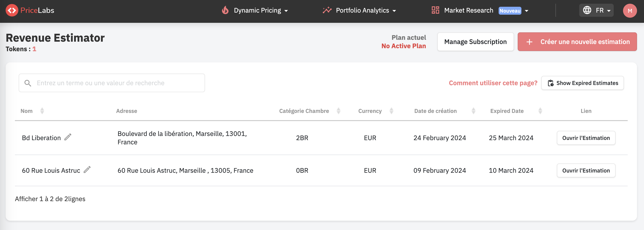Screen dimensions: 644x230
Task: Click the Market Research grid icon
Action: tap(435, 10)
